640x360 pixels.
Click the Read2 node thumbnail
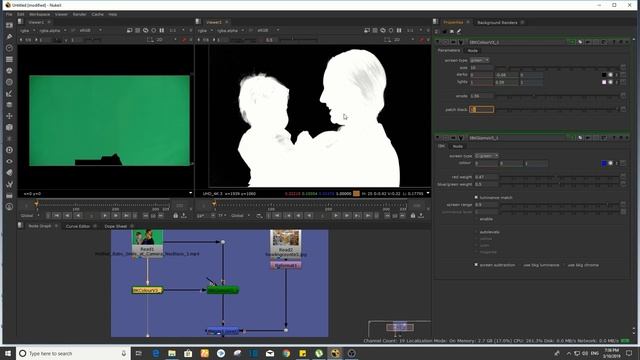[286, 237]
